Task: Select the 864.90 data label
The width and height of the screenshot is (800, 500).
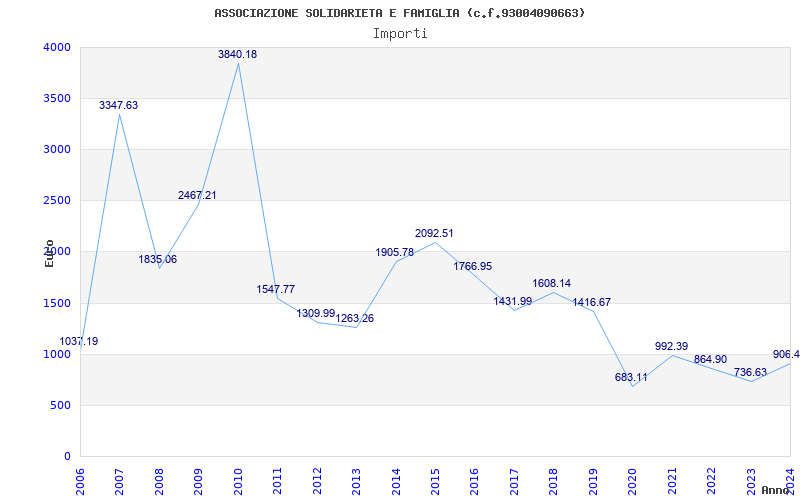Action: [710, 359]
